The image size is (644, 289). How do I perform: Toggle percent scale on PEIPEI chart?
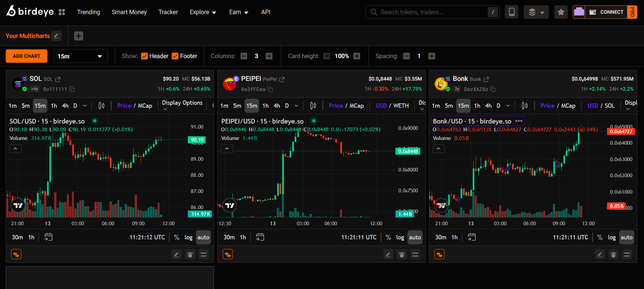click(x=388, y=237)
